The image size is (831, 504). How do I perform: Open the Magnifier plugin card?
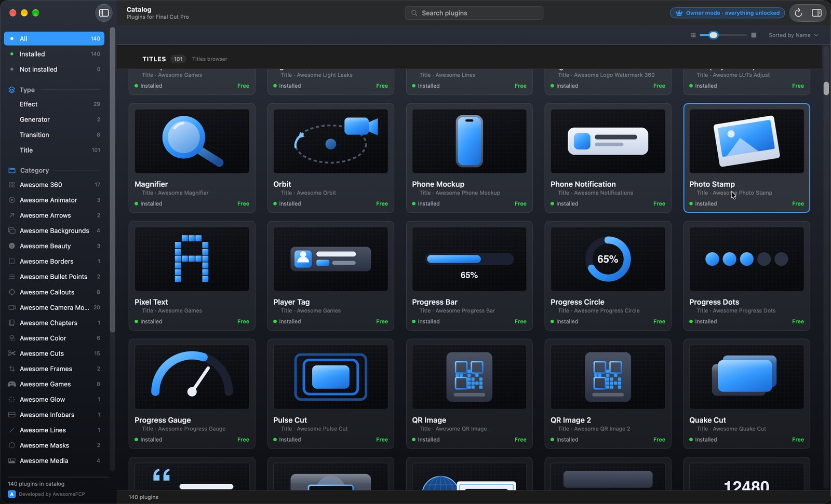[x=192, y=158]
